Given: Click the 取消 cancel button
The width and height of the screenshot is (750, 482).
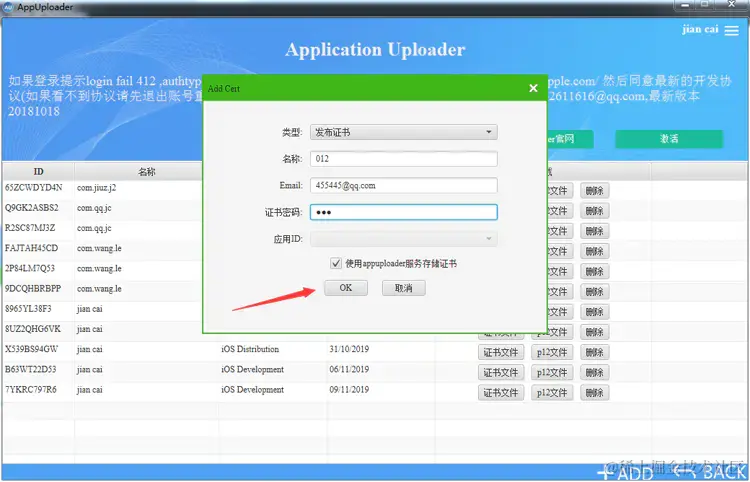Looking at the screenshot, I should click(404, 288).
